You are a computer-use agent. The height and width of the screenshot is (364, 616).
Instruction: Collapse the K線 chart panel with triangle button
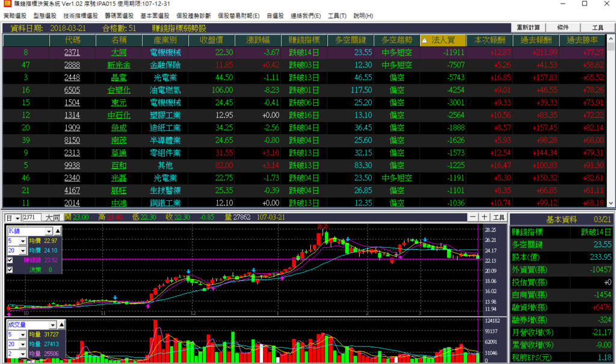[58, 231]
